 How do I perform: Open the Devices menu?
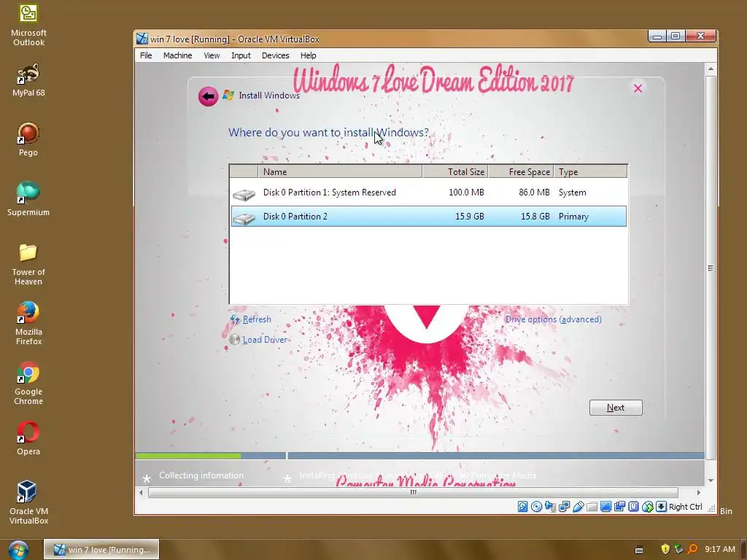tap(275, 55)
